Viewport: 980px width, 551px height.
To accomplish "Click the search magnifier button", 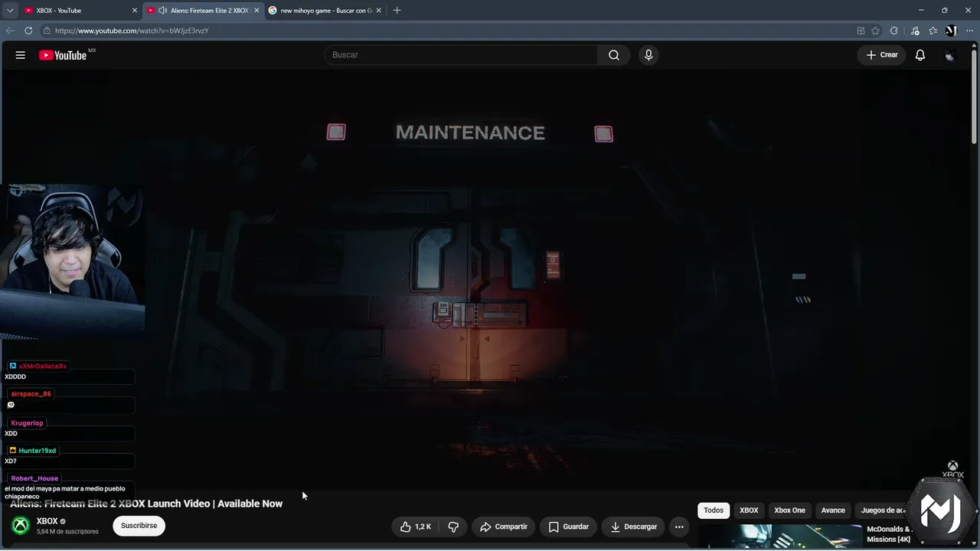I will point(614,55).
